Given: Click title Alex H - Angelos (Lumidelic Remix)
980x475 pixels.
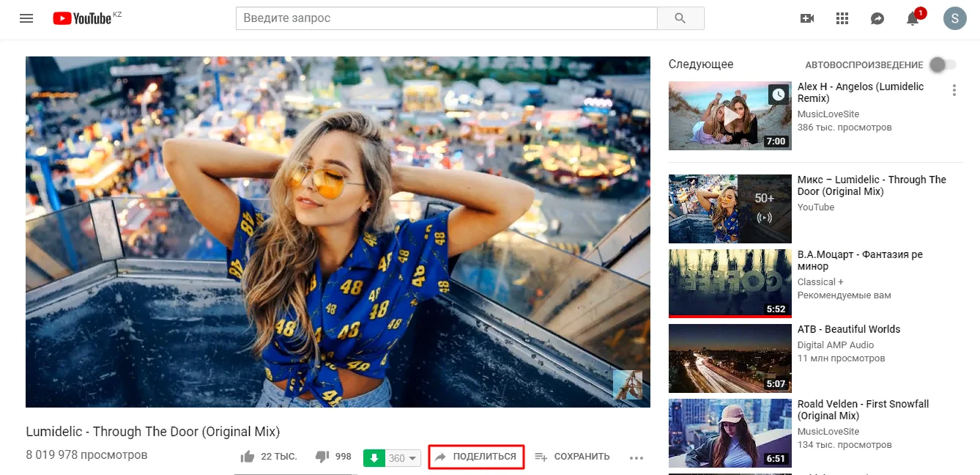Looking at the screenshot, I should pyautogui.click(x=861, y=92).
